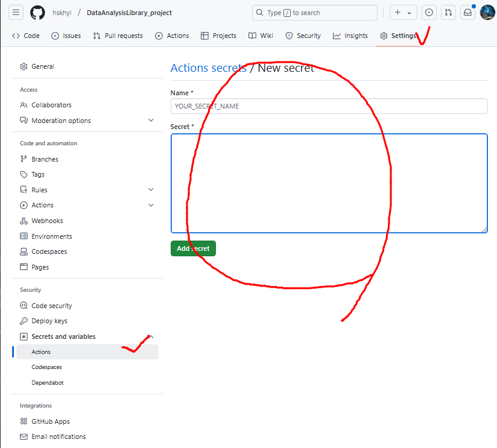Image resolution: width=497 pixels, height=448 pixels.
Task: Open the notifications inbox icon
Action: (x=467, y=13)
